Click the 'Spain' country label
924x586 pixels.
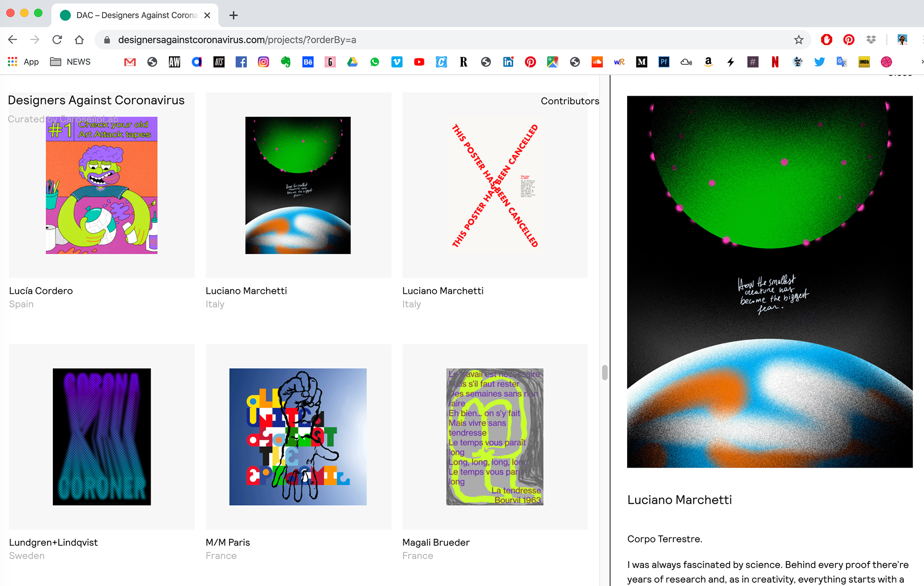click(21, 304)
